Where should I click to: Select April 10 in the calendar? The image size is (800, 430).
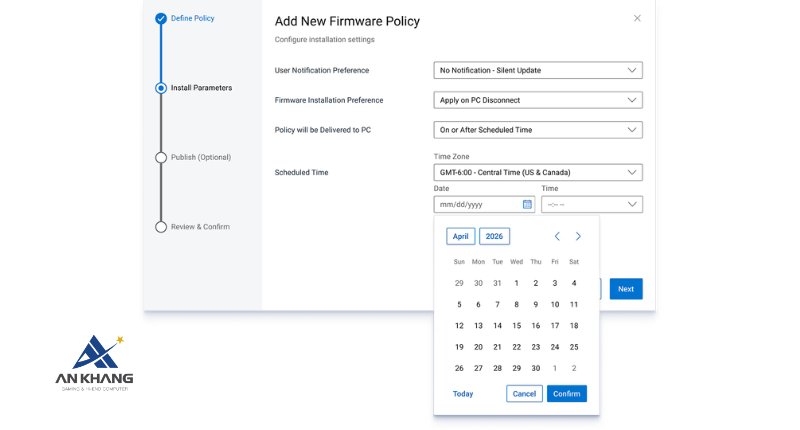coord(555,305)
